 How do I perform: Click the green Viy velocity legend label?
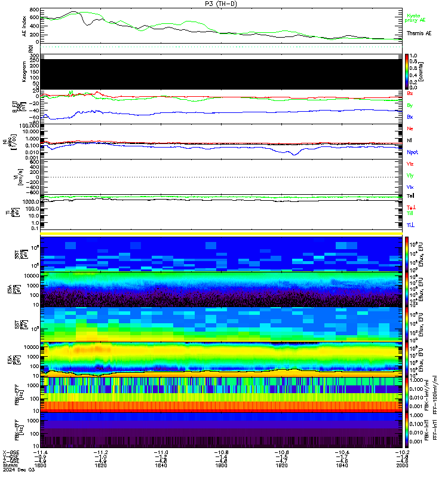[x=410, y=176]
